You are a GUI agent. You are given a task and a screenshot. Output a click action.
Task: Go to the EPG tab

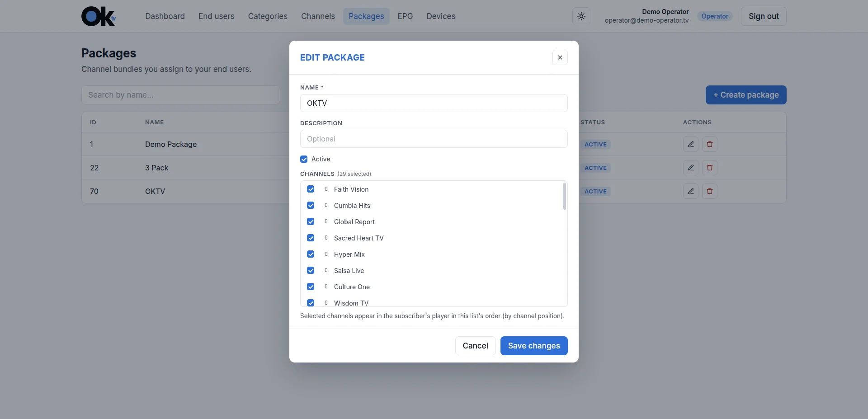(x=405, y=16)
